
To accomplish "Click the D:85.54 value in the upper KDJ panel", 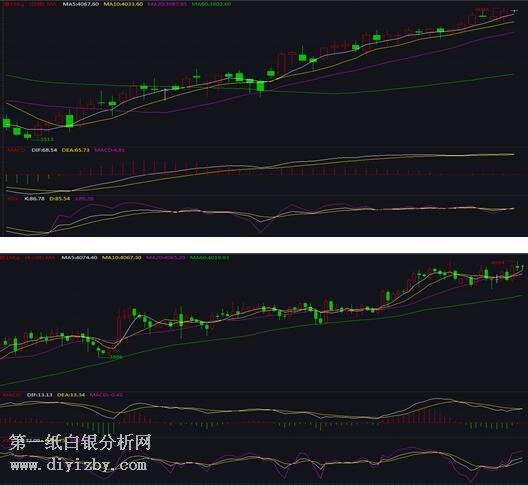I will pyautogui.click(x=60, y=199).
